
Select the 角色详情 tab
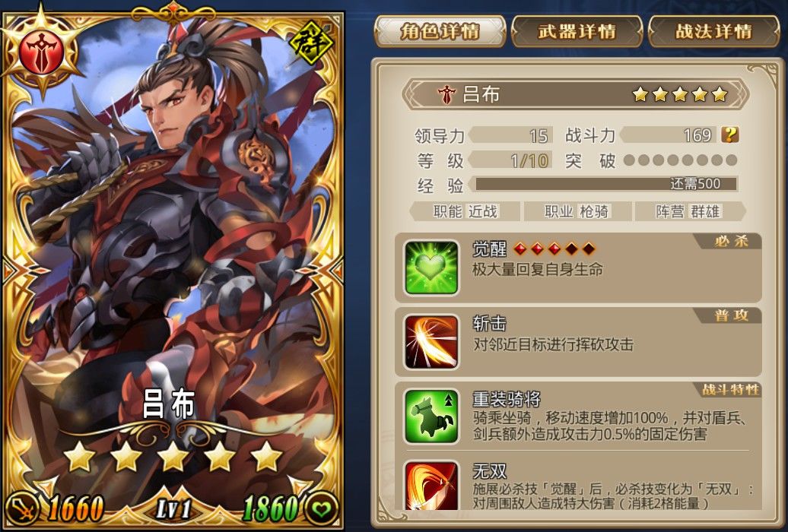click(x=440, y=31)
